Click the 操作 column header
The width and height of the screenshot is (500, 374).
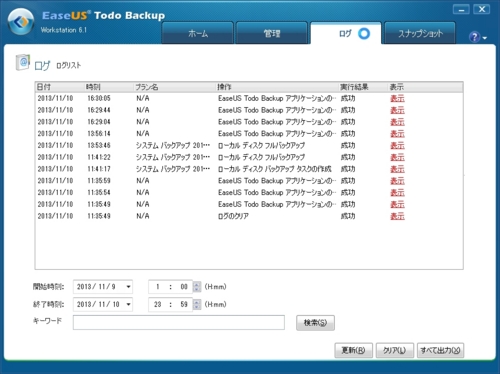tap(277, 87)
